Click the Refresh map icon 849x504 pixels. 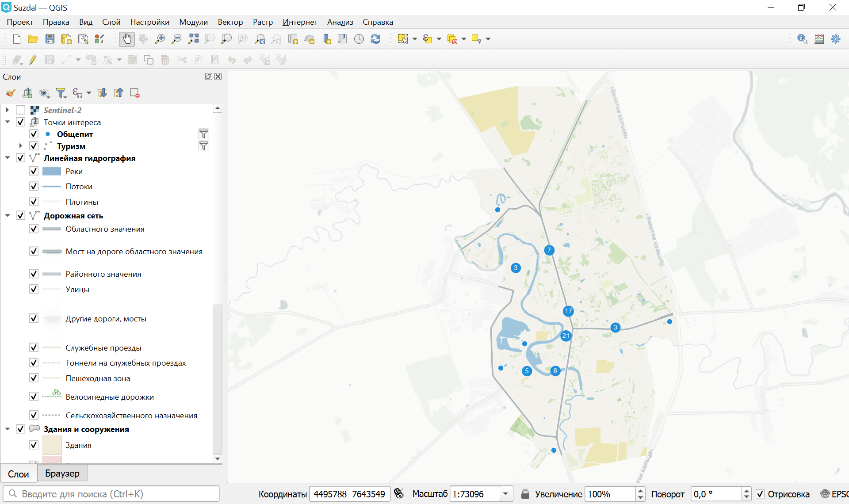pos(375,39)
